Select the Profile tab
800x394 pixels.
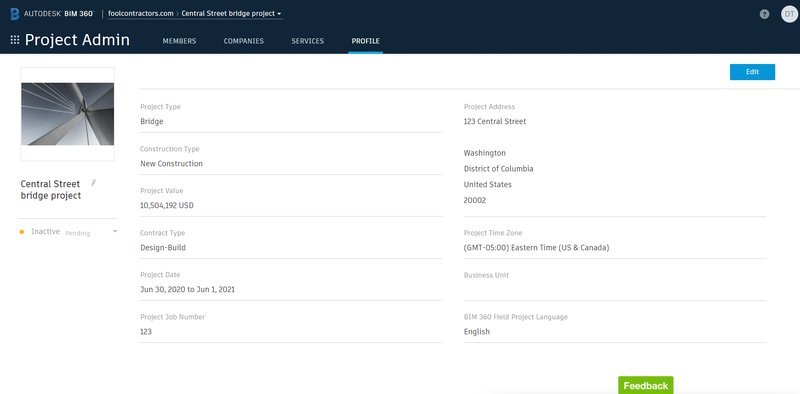tap(365, 41)
